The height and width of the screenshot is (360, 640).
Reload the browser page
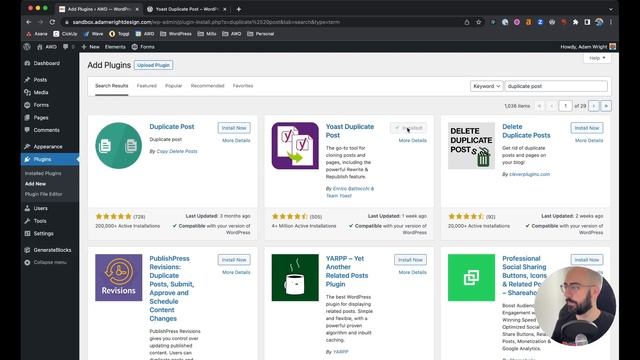click(x=52, y=22)
